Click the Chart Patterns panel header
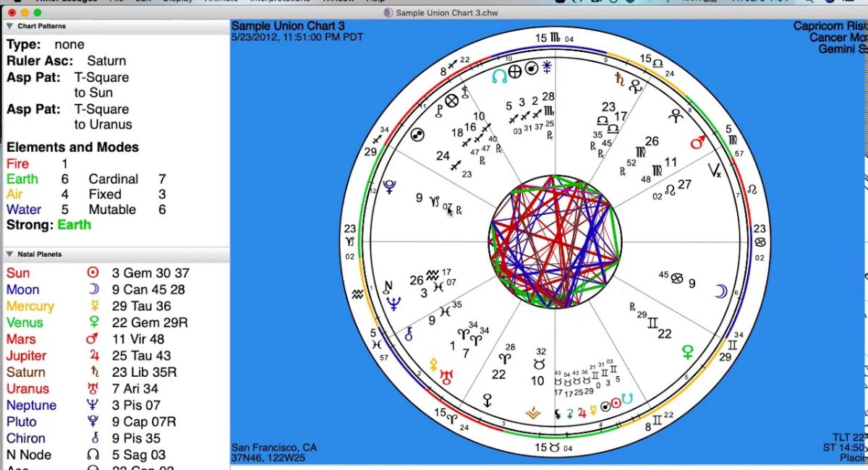The width and height of the screenshot is (868, 470). pos(42,27)
